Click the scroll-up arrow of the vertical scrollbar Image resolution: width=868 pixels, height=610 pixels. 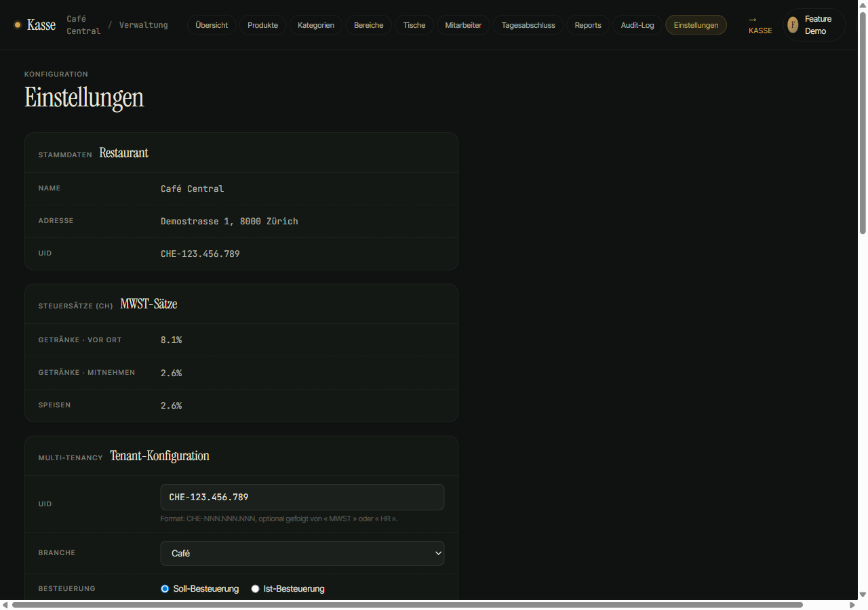pyautogui.click(x=863, y=5)
